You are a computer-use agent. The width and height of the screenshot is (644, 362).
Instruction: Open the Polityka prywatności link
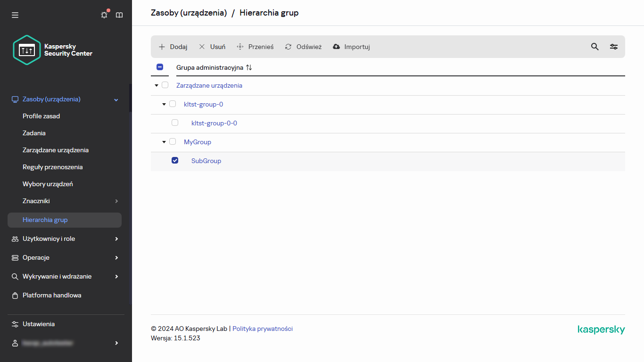point(263,329)
